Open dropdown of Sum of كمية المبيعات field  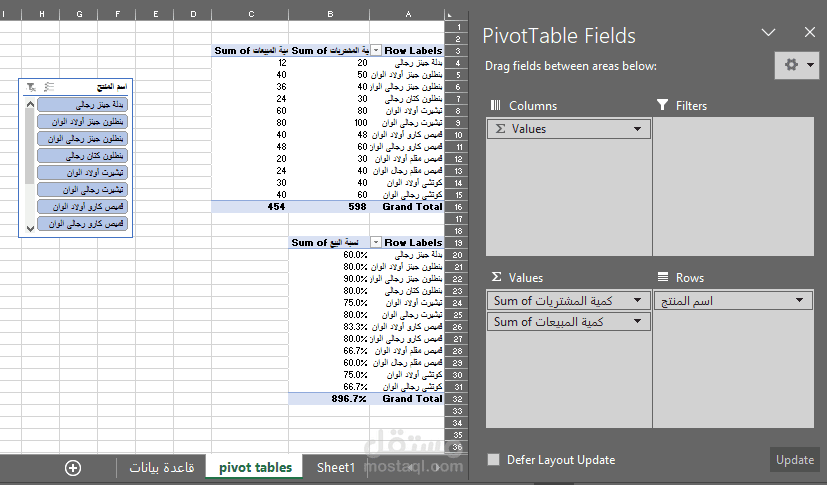click(637, 321)
